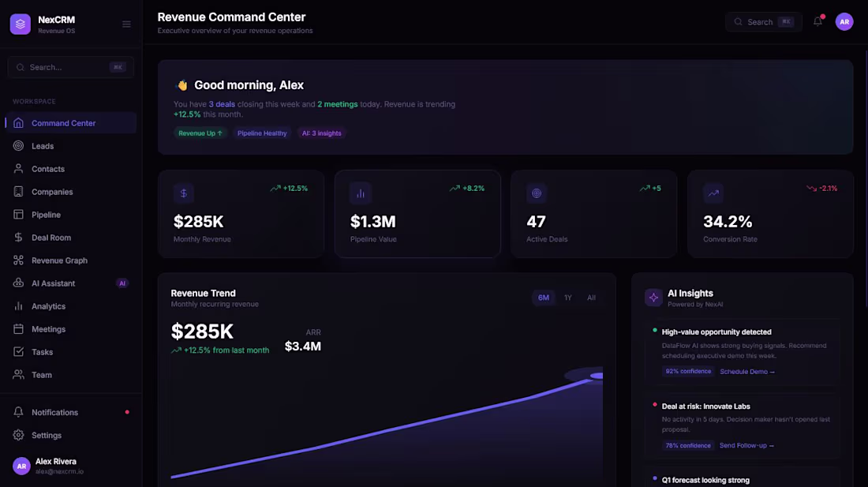The image size is (868, 487).
Task: Click the Settings gear icon in the sidebar
Action: 18,436
